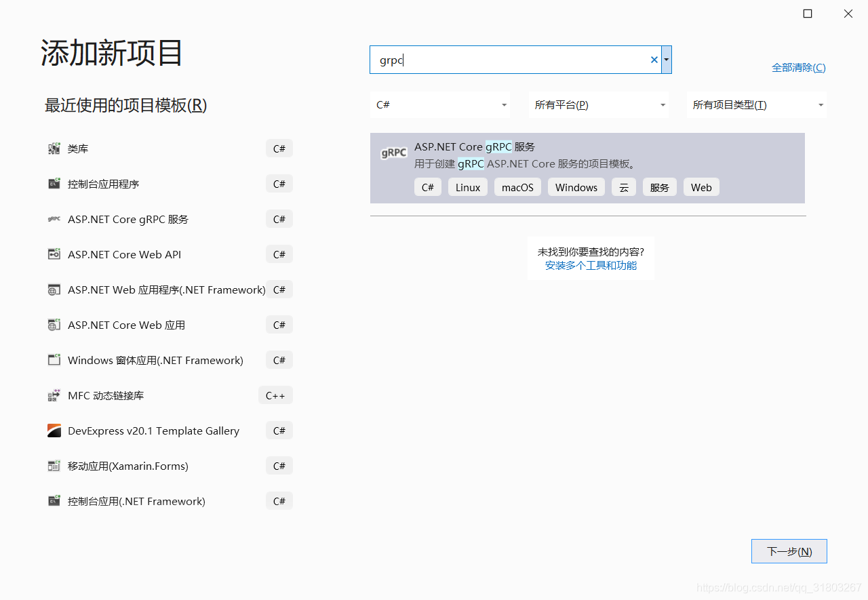Click the C# badge beside DevExpress Template Gallery
The image size is (868, 600).
tap(279, 431)
